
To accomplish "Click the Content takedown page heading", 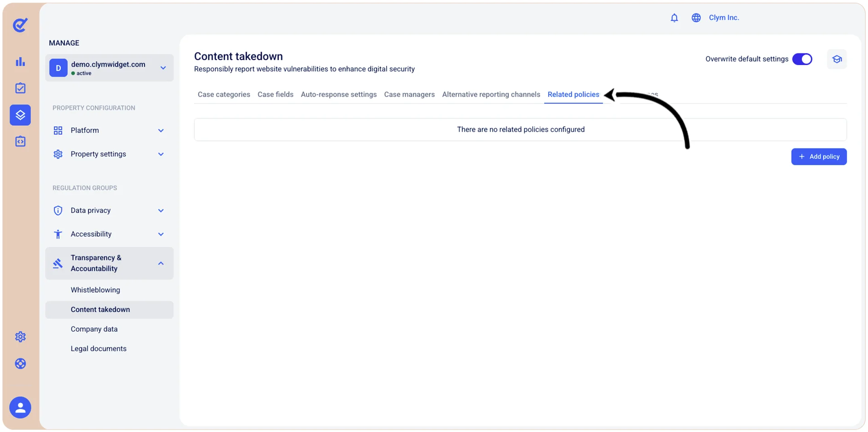I will pos(238,57).
